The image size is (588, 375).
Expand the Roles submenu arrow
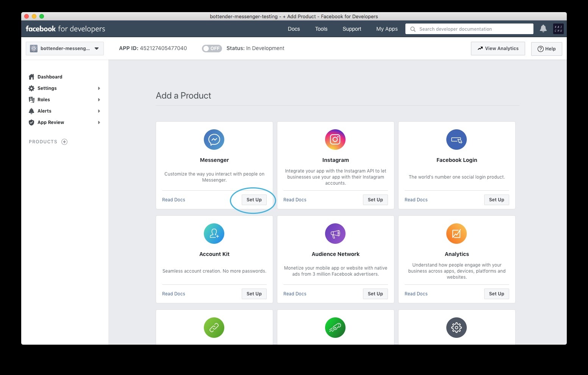coord(99,100)
